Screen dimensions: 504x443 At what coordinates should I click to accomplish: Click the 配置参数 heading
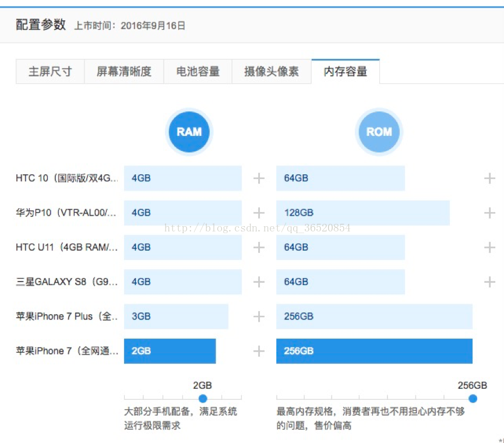(x=41, y=24)
